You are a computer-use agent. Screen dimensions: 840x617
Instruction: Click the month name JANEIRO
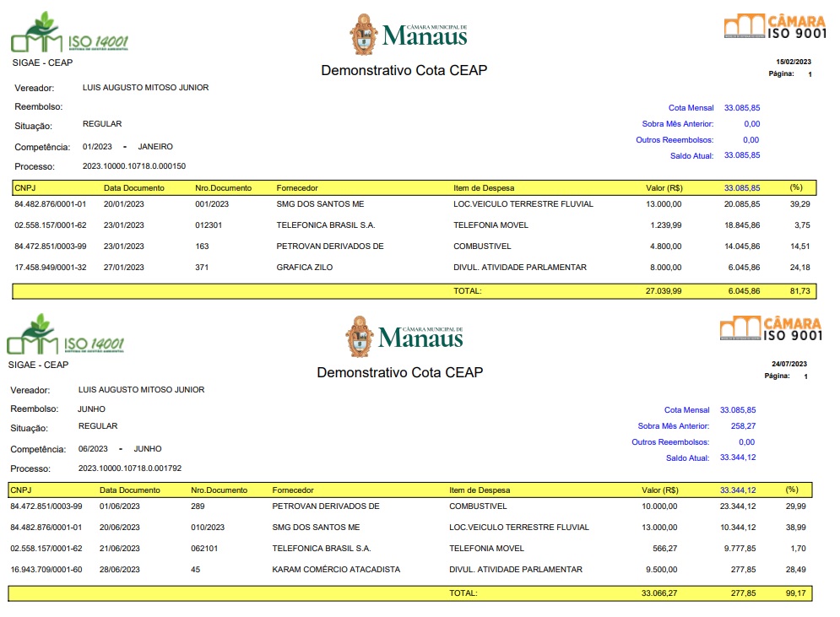(155, 147)
